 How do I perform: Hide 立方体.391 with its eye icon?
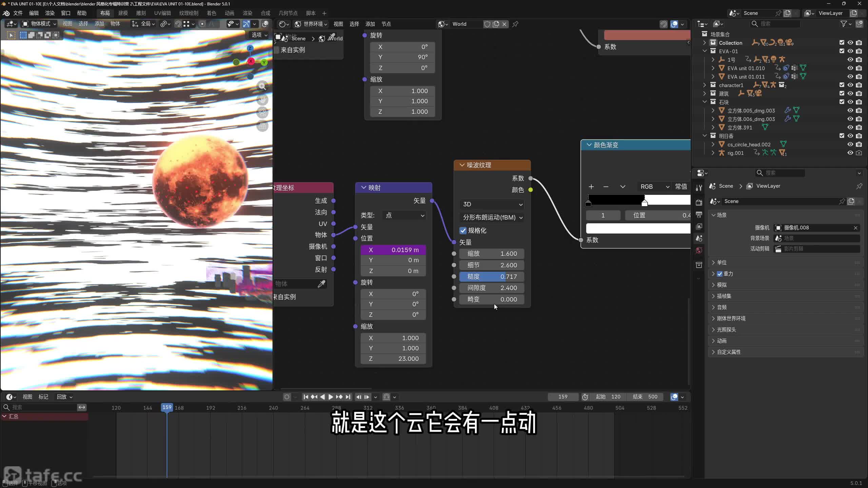(850, 127)
